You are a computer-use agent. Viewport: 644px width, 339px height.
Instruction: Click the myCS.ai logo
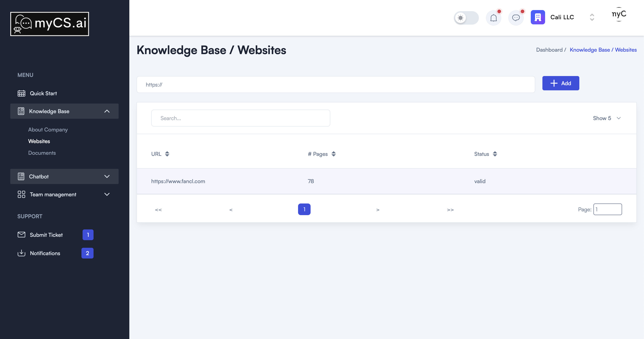[x=49, y=23]
